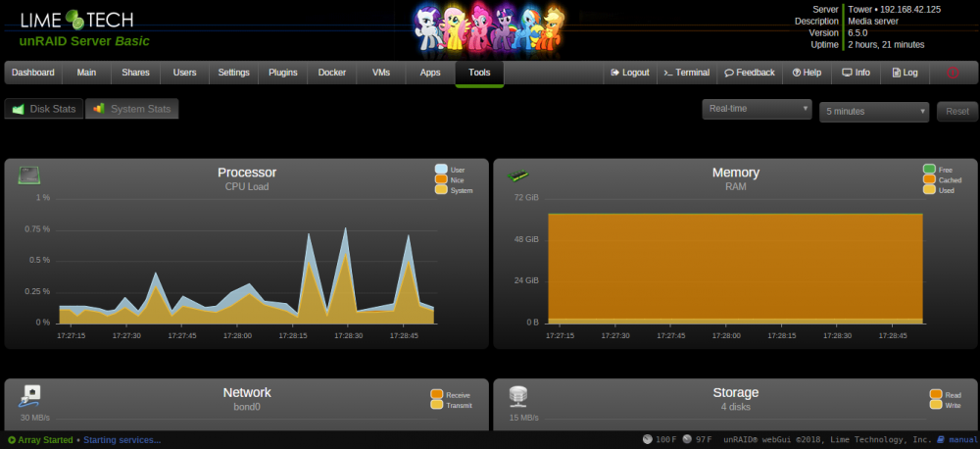Toggle the Nice legend swatch

[441, 179]
